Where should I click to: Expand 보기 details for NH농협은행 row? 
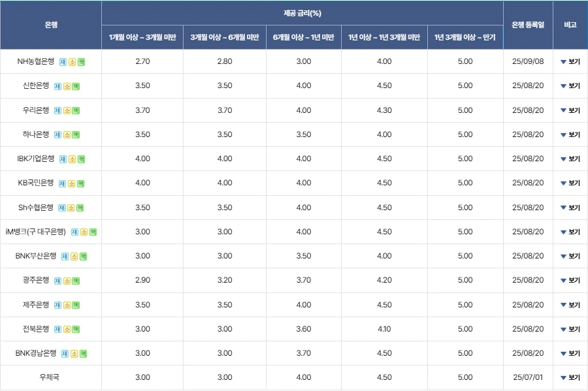pyautogui.click(x=570, y=62)
